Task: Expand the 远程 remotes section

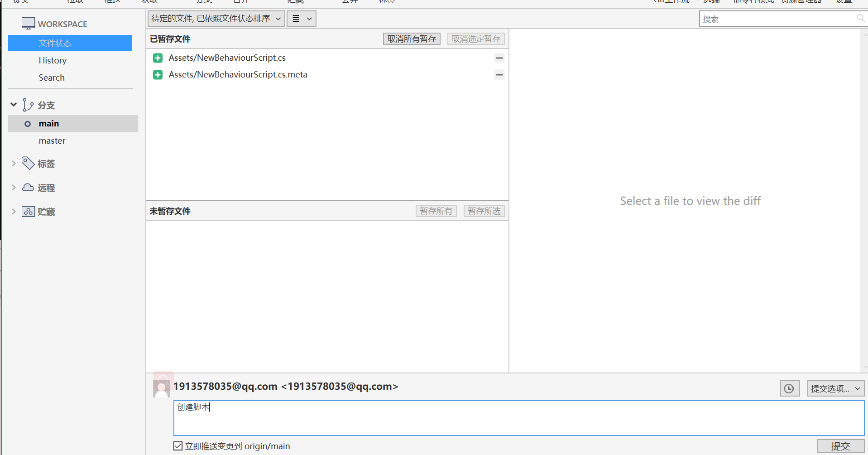Action: coord(14,187)
